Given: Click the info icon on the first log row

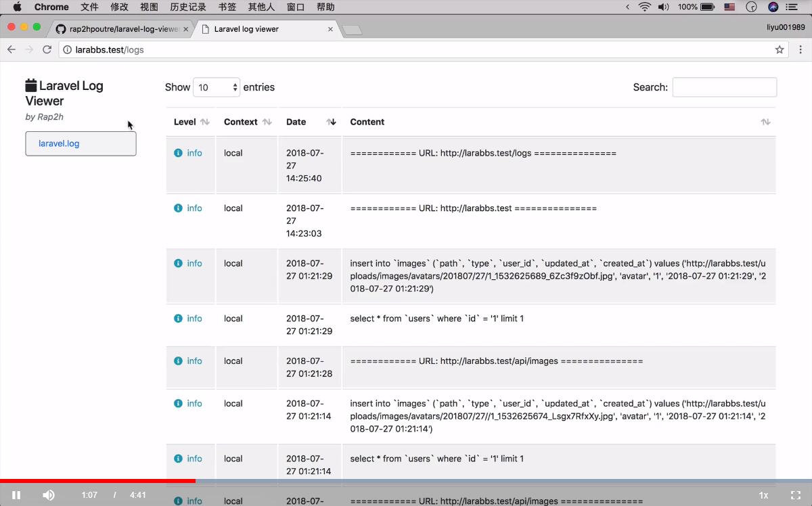Looking at the screenshot, I should coord(179,152).
